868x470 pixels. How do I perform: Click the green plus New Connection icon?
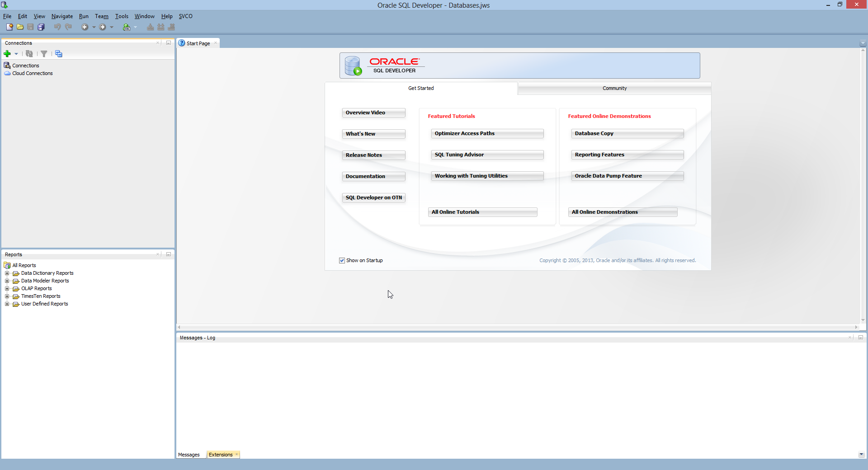point(7,54)
